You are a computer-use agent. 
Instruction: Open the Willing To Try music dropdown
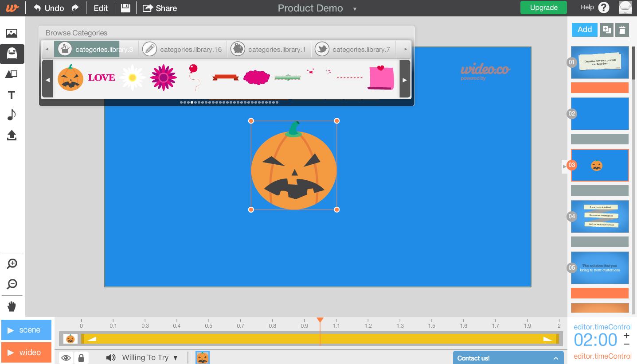coord(150,358)
